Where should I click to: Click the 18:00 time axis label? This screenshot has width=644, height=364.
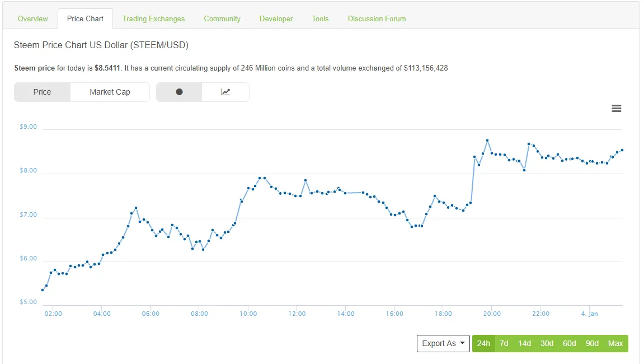point(443,314)
